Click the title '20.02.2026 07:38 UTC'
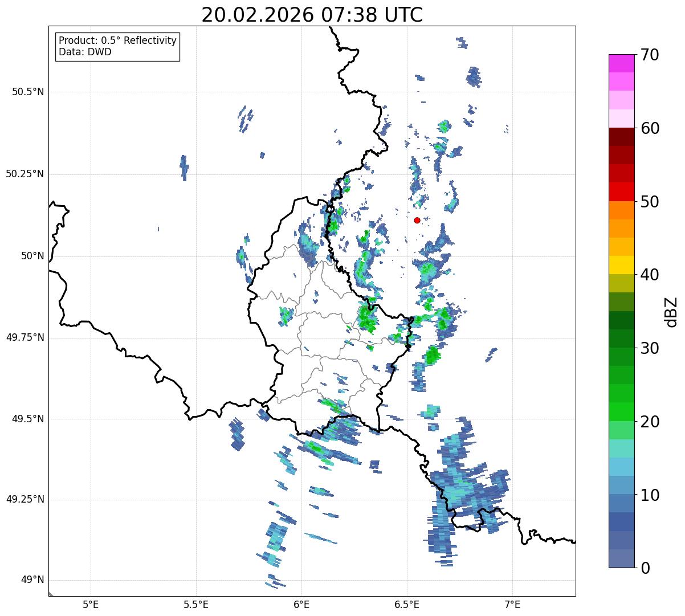 pyautogui.click(x=312, y=15)
